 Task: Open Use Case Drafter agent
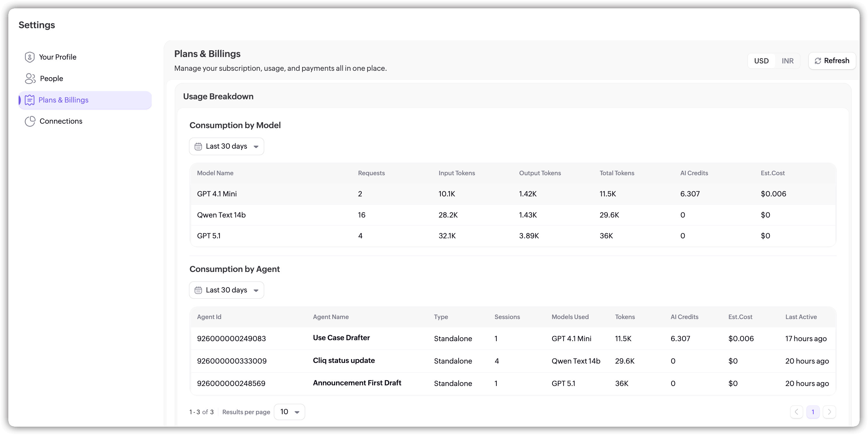(x=341, y=338)
